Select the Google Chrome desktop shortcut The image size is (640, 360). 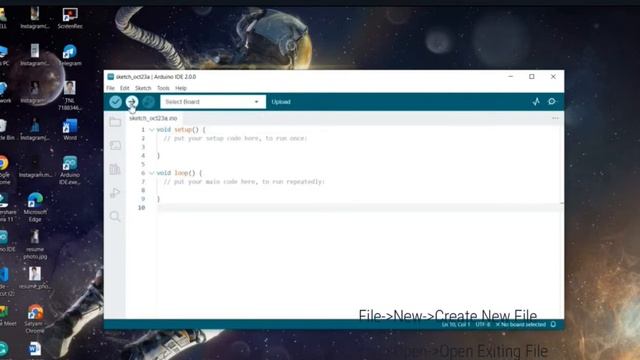[x=4, y=170]
